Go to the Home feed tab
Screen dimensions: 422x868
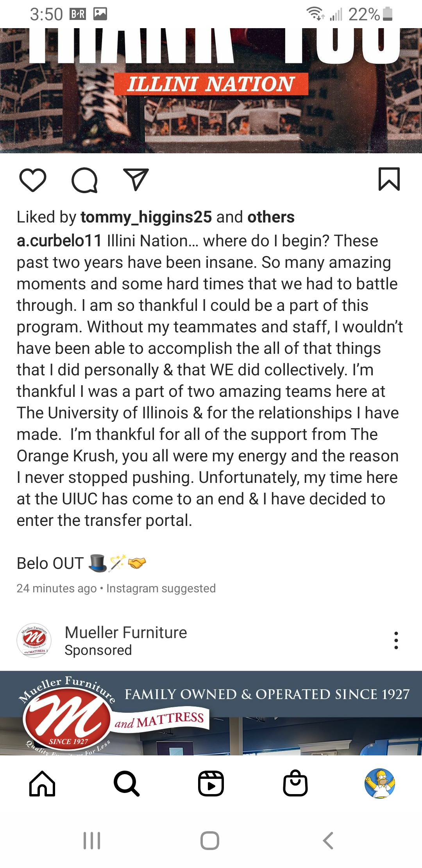pyautogui.click(x=42, y=784)
